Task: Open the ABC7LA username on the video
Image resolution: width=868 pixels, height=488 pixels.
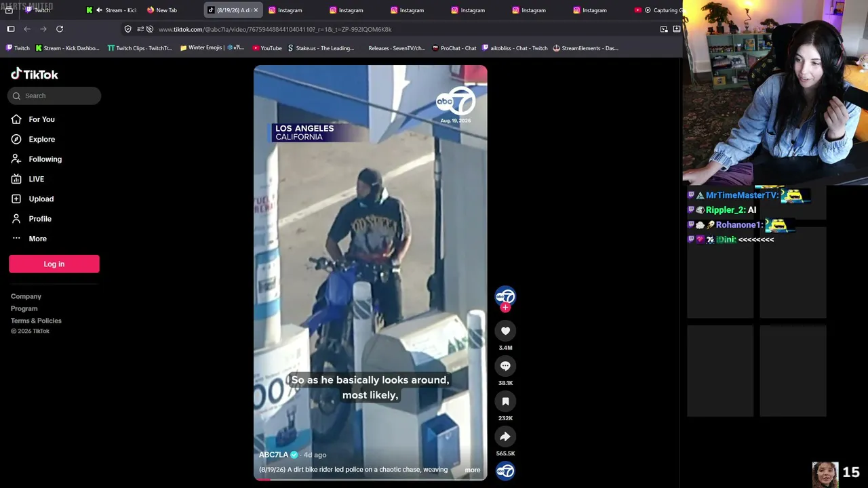Action: tap(273, 455)
